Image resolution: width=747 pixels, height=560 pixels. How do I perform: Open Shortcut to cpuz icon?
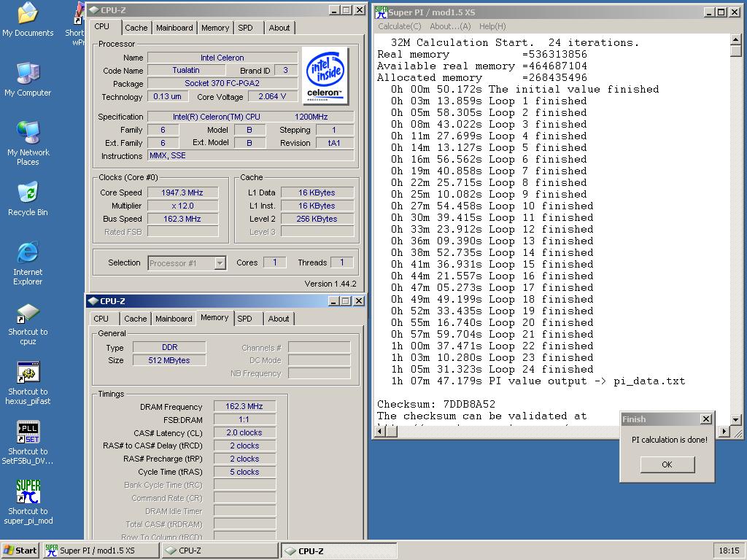tap(28, 324)
